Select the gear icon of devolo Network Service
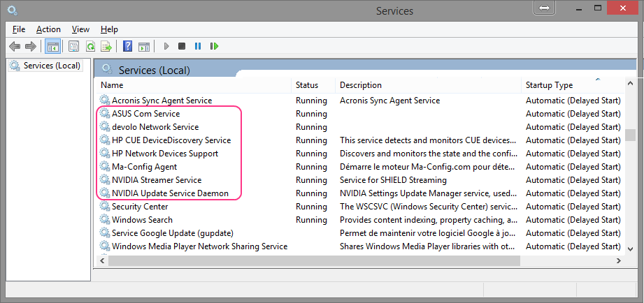 [105, 126]
